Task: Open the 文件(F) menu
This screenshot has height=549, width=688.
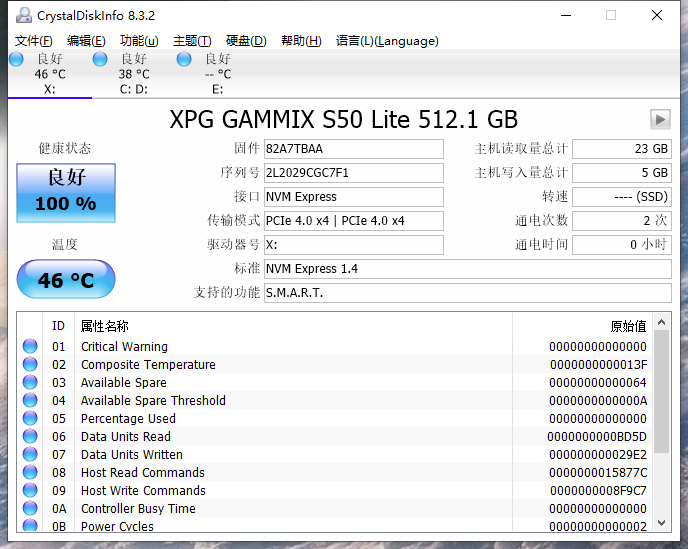Action: click(34, 41)
